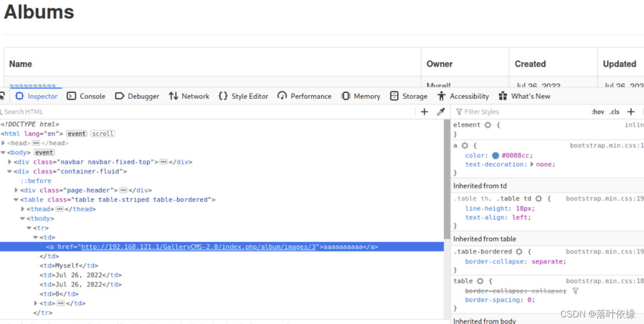Click the Updated column header
The height and width of the screenshot is (324, 644).
[x=619, y=64]
